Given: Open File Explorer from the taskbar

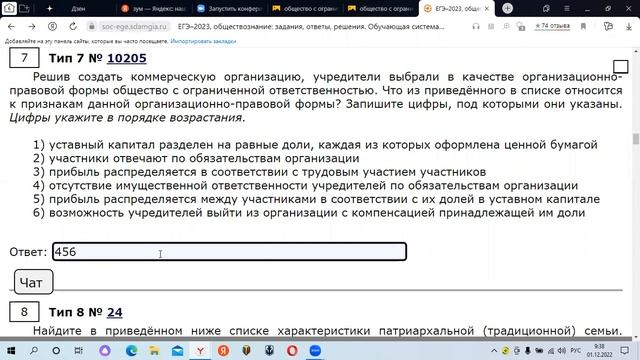Looking at the screenshot, I should [x=154, y=351].
